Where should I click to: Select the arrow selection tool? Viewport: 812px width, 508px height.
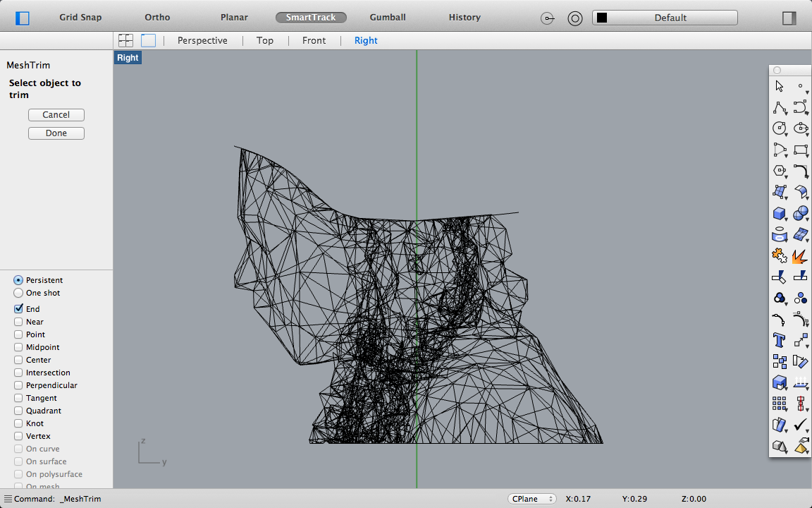pyautogui.click(x=780, y=85)
